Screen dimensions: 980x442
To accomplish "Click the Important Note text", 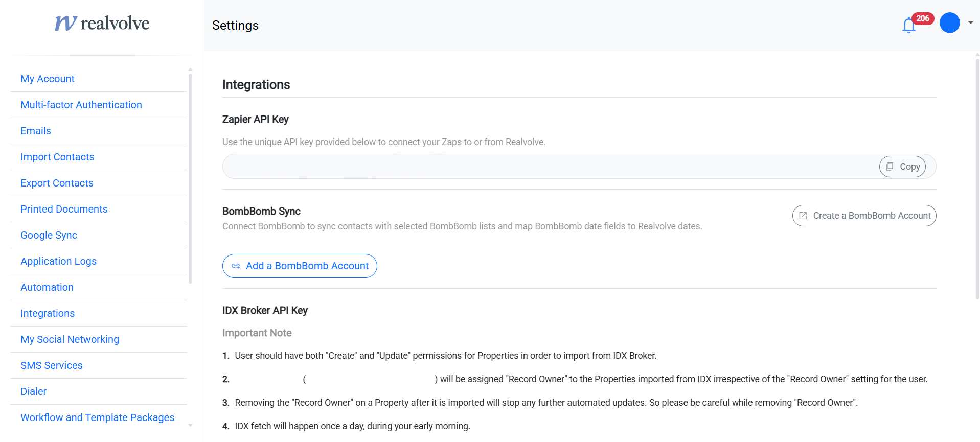I will pos(257,333).
